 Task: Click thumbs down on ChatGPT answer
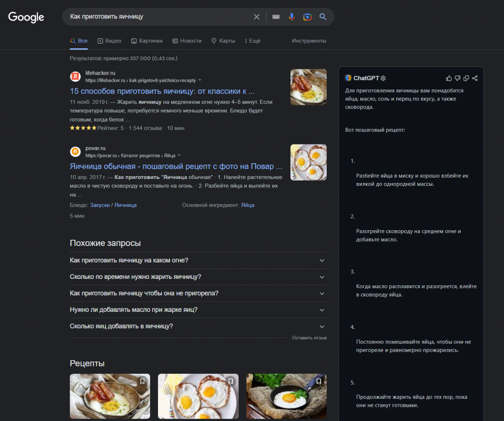[x=457, y=78]
